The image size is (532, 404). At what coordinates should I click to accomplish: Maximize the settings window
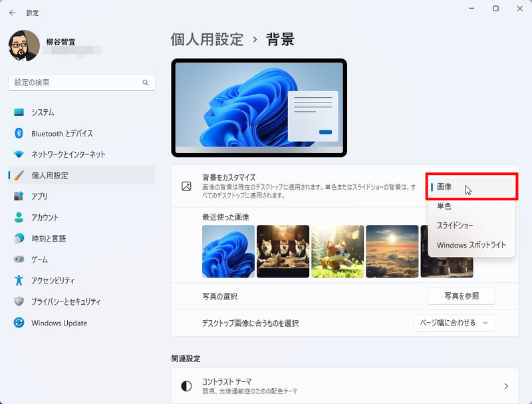tap(495, 9)
